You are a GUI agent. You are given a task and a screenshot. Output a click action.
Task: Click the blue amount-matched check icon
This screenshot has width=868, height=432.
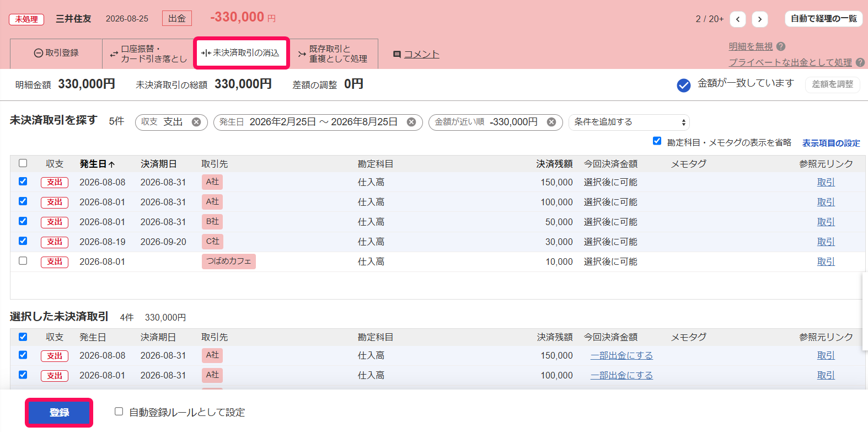pyautogui.click(x=684, y=85)
